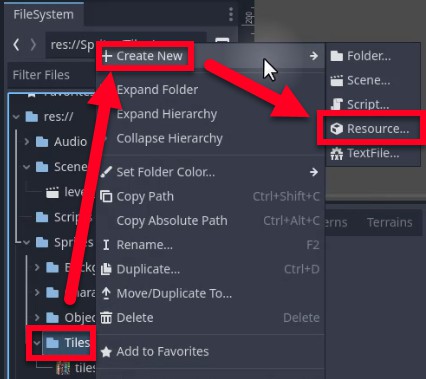Choose Scene... from Create New submenu
Viewport: 426px width, 379px height.
point(373,80)
